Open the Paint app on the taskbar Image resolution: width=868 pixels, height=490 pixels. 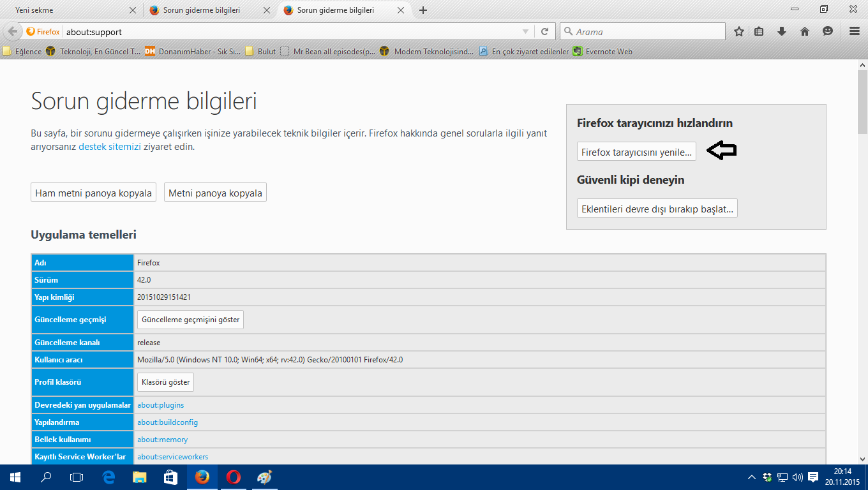pyautogui.click(x=264, y=477)
